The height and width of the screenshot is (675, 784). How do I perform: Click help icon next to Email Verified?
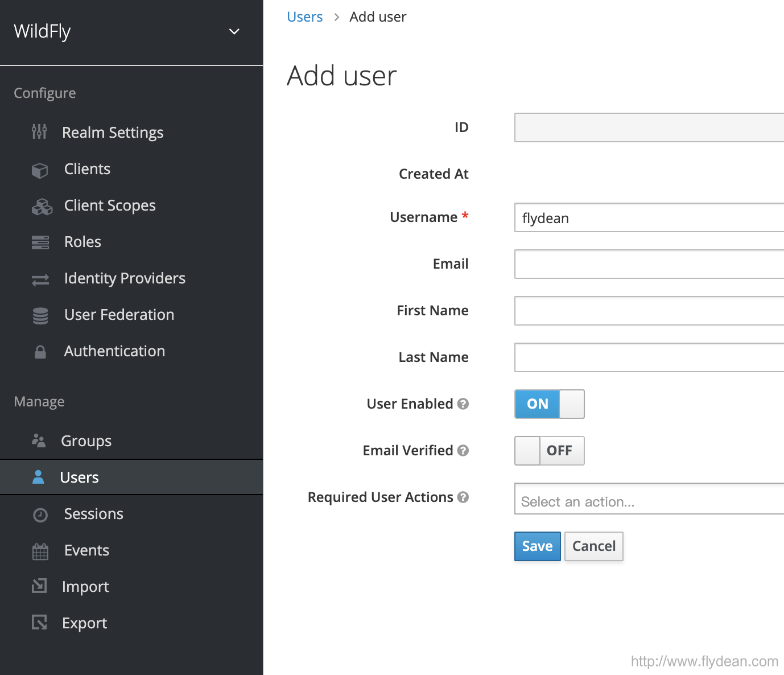point(463,450)
